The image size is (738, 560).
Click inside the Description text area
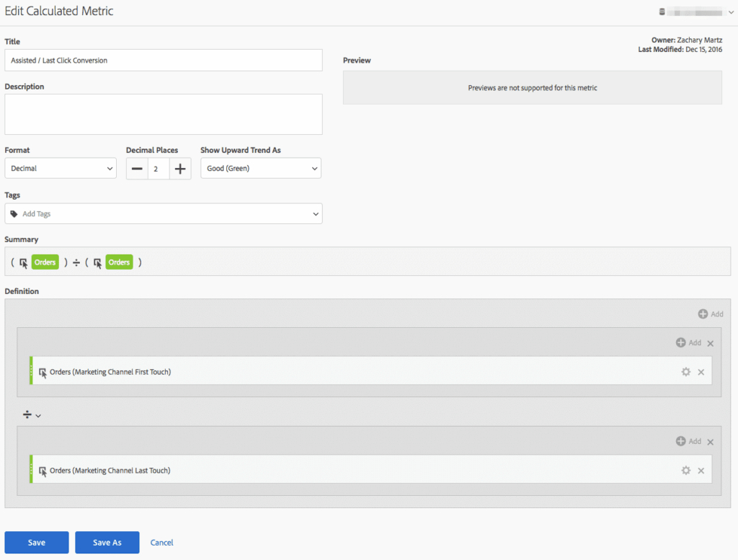tap(163, 113)
